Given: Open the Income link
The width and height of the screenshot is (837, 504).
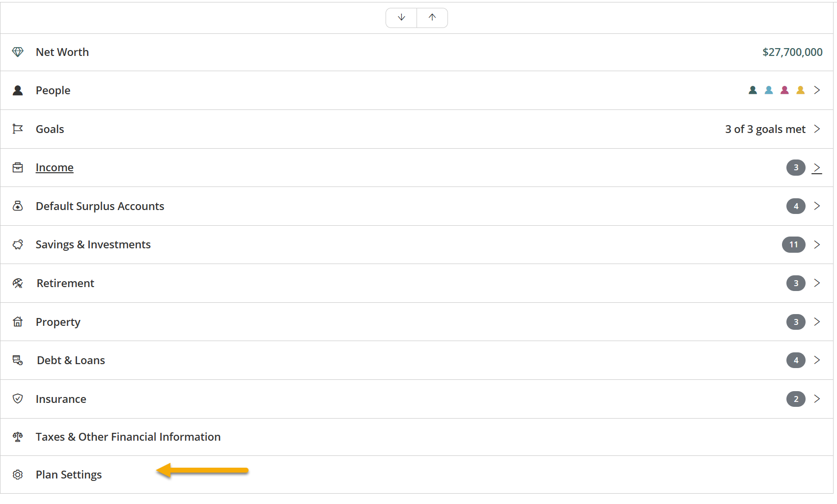Looking at the screenshot, I should pos(55,167).
